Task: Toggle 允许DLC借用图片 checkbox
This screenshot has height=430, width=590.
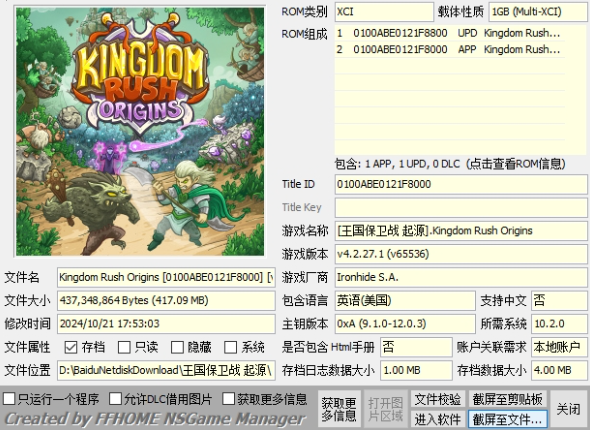Action: (x=115, y=399)
